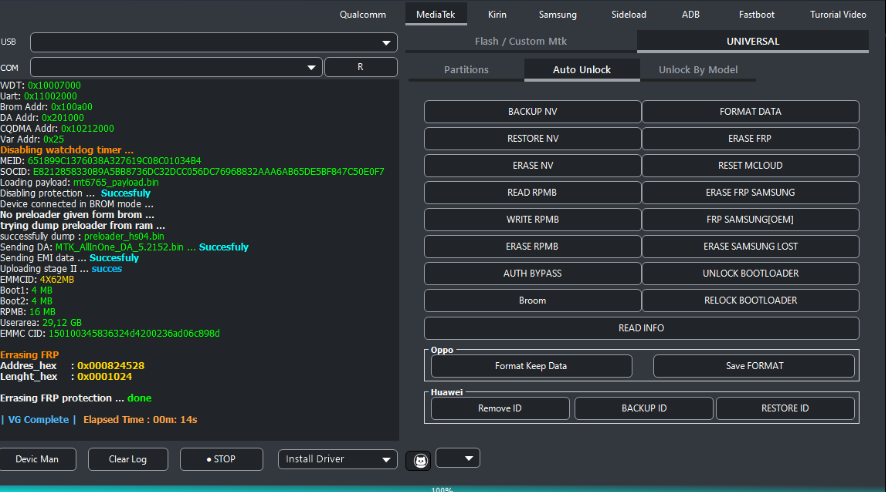Click 'Sending DA: MTK_AllInOne_DA_5.2152.bin' line
886x492 pixels.
[124, 247]
